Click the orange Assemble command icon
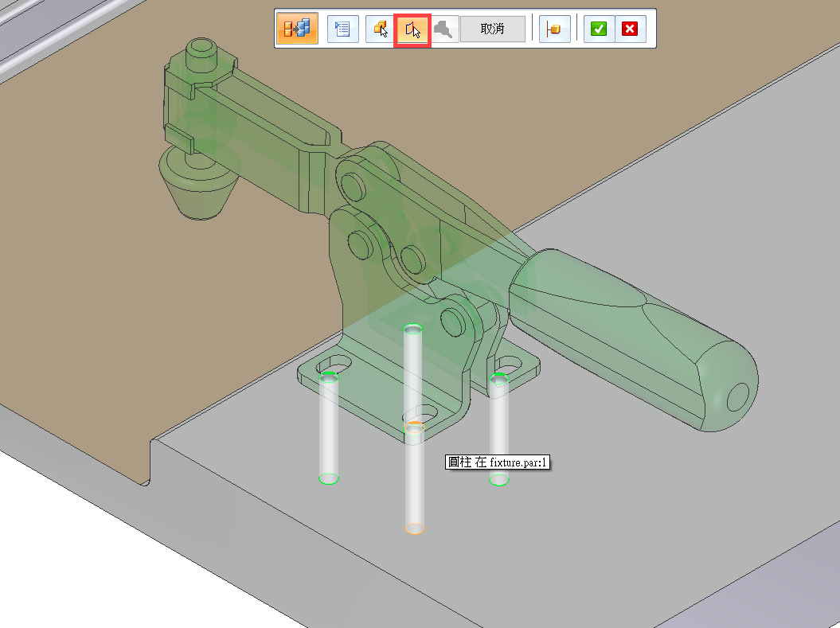The image size is (840, 628). click(x=297, y=29)
